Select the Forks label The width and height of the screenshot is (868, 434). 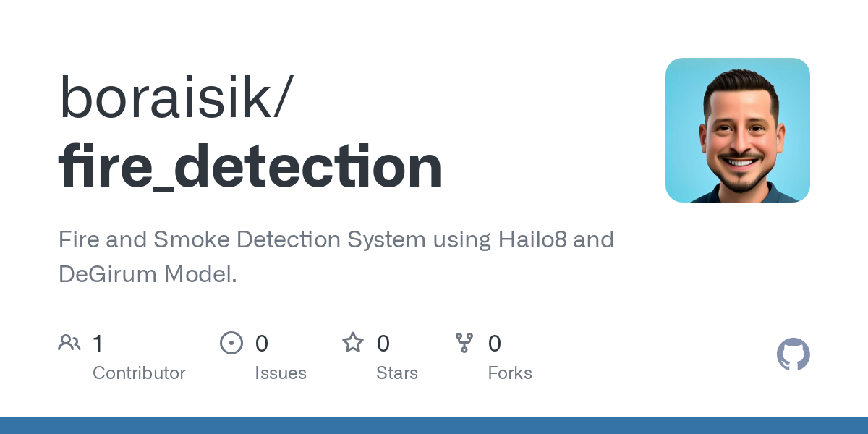[510, 373]
